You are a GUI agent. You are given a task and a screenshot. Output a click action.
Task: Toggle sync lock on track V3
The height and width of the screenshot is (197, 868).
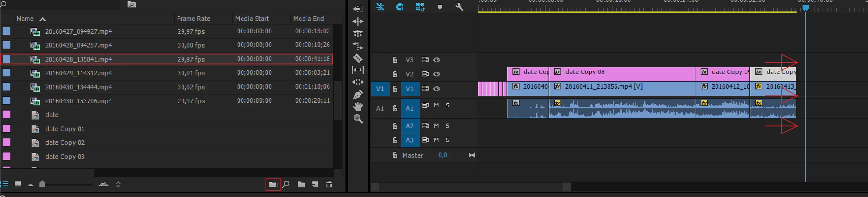pyautogui.click(x=425, y=59)
